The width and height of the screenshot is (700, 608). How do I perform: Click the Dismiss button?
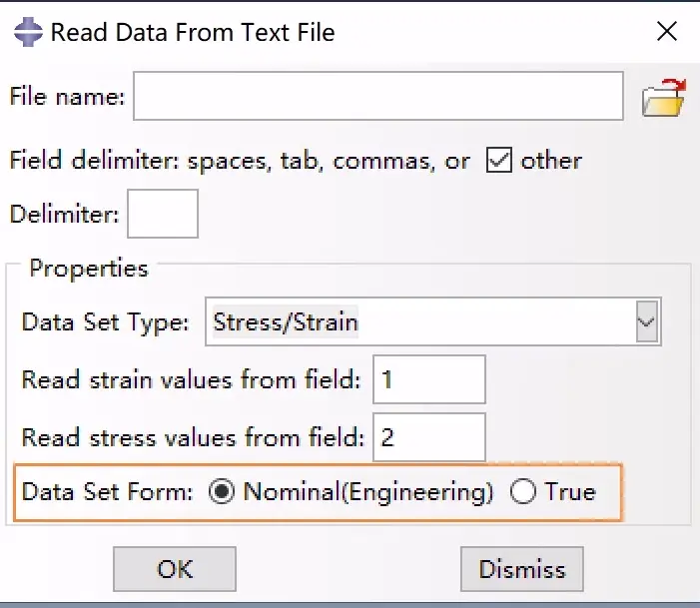coord(522,569)
